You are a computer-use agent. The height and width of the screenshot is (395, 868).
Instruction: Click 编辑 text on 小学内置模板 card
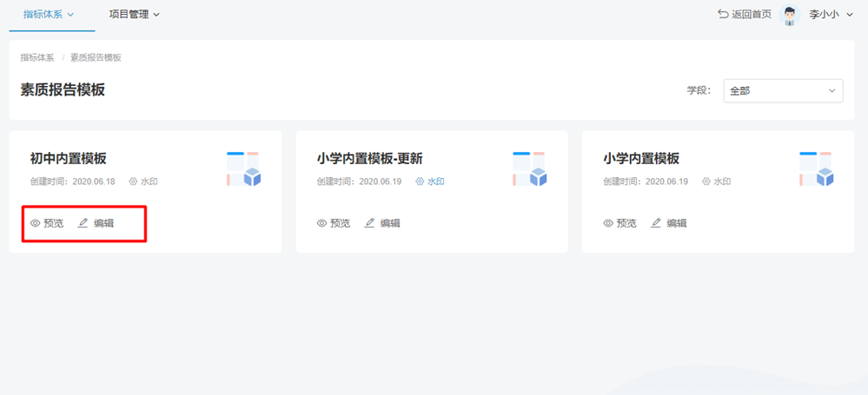click(x=677, y=223)
